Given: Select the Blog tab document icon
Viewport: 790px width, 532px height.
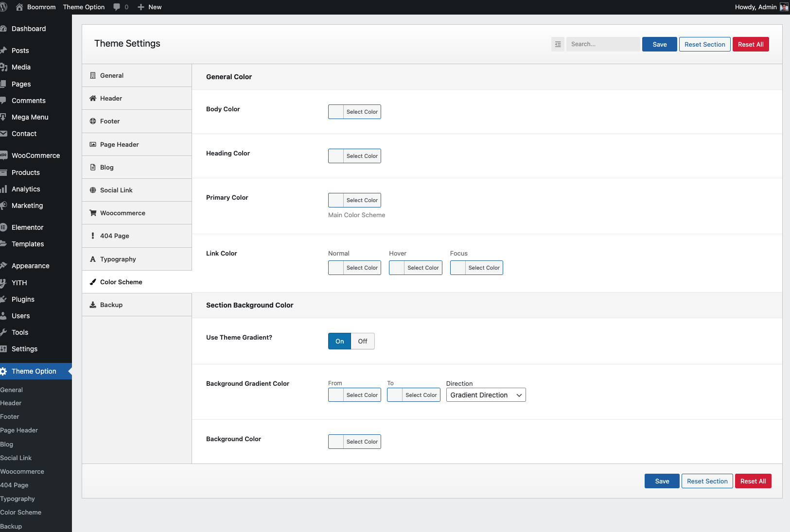Looking at the screenshot, I should [93, 167].
